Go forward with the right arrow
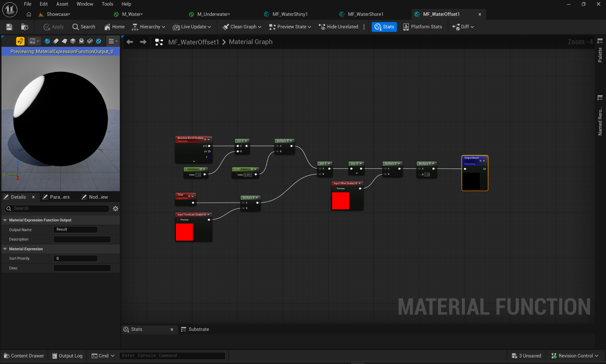 coord(143,42)
